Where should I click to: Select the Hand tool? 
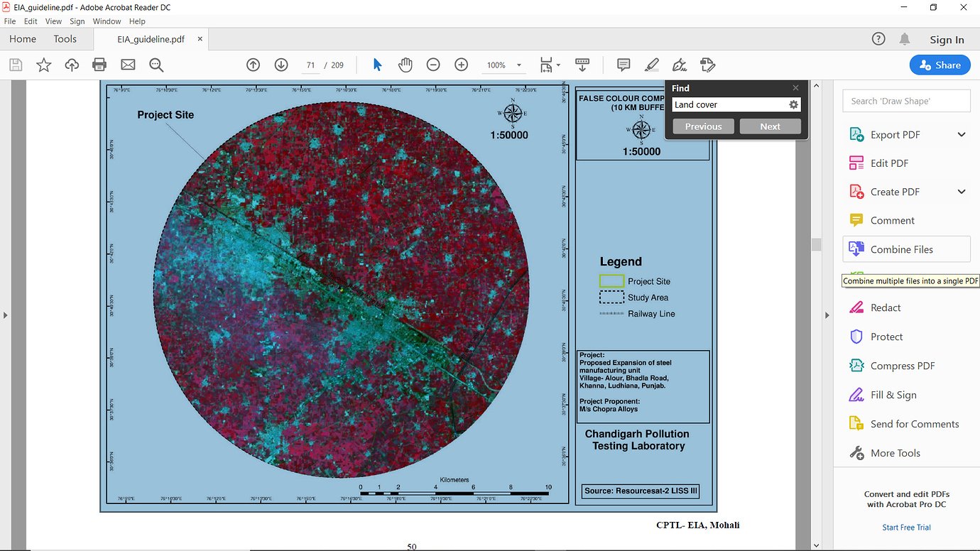pos(405,65)
